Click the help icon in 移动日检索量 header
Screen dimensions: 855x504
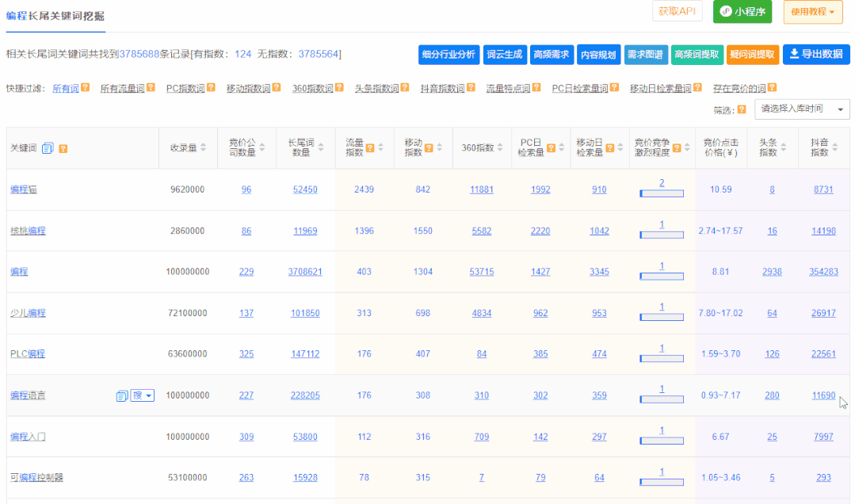610,148
